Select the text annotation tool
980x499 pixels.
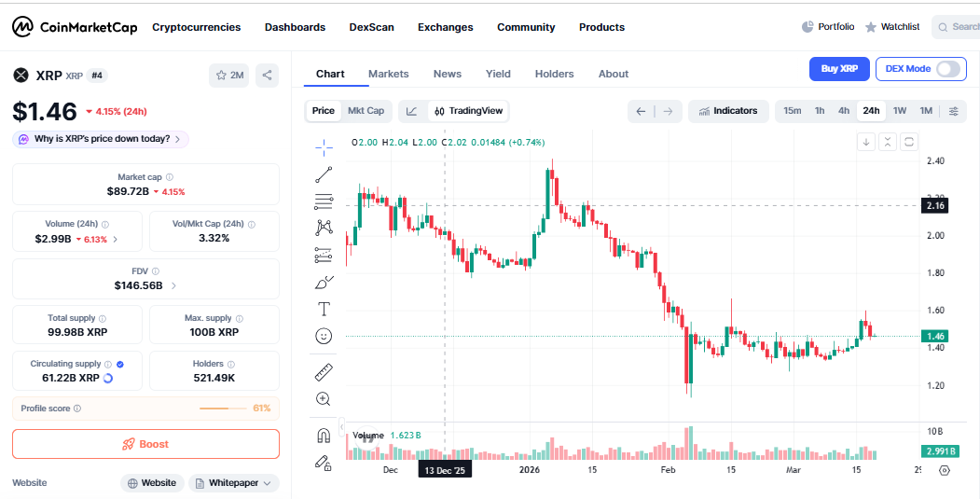click(324, 309)
